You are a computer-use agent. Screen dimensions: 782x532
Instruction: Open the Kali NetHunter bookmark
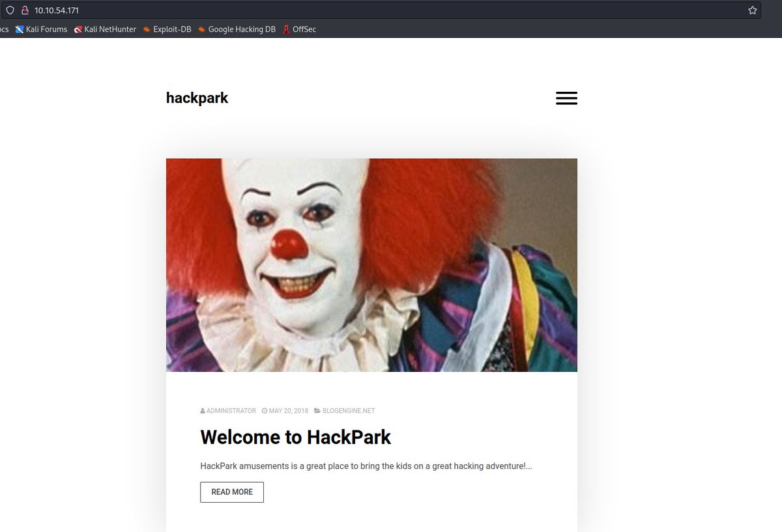pos(105,29)
